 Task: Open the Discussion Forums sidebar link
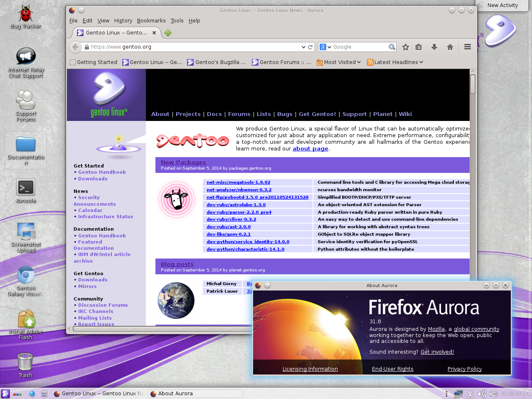pyautogui.click(x=103, y=305)
